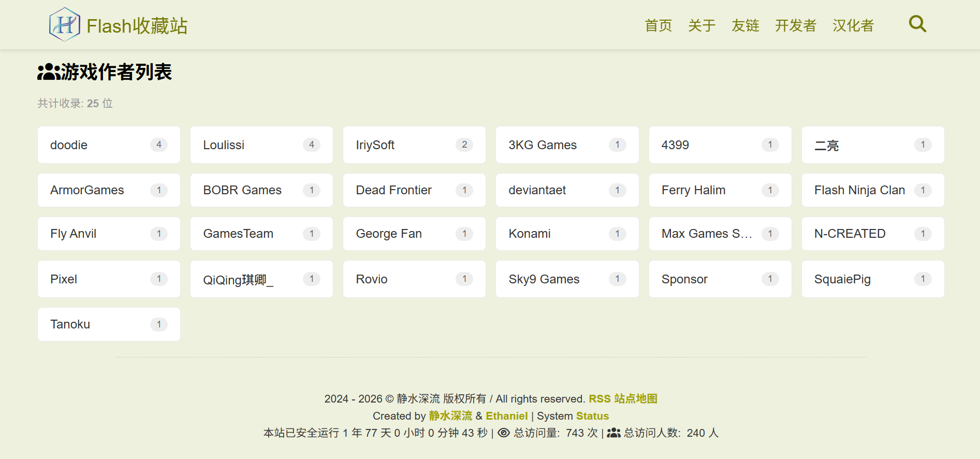Select Flash Ninja Clan card
980x459 pixels.
(873, 190)
